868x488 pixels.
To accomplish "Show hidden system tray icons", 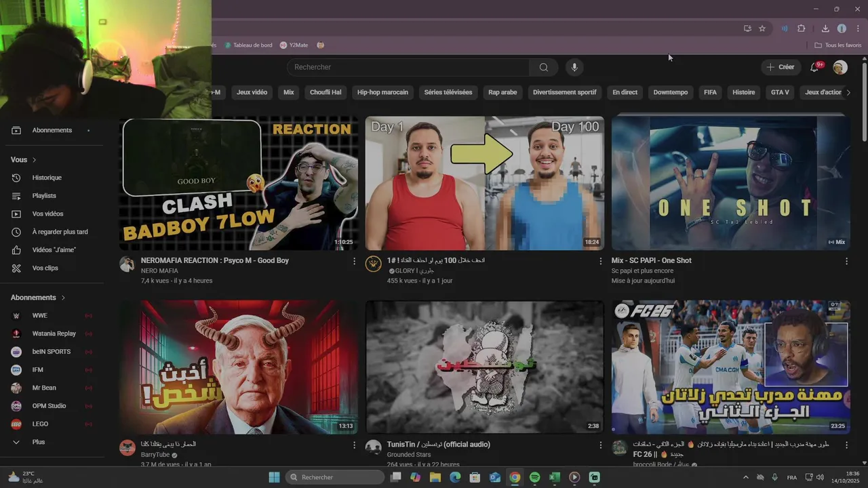I will (x=746, y=477).
